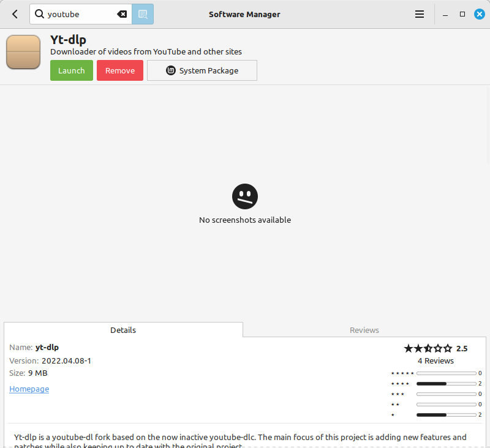
Task: Click into the youtube search field
Action: coord(81,14)
